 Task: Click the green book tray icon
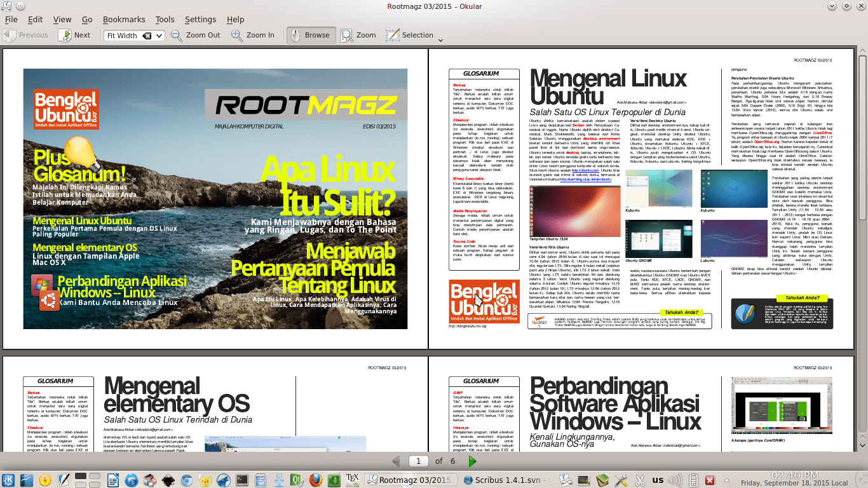[x=602, y=480]
